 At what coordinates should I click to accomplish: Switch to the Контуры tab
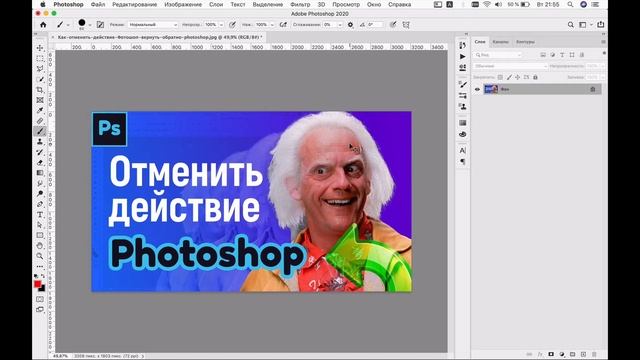pos(525,42)
